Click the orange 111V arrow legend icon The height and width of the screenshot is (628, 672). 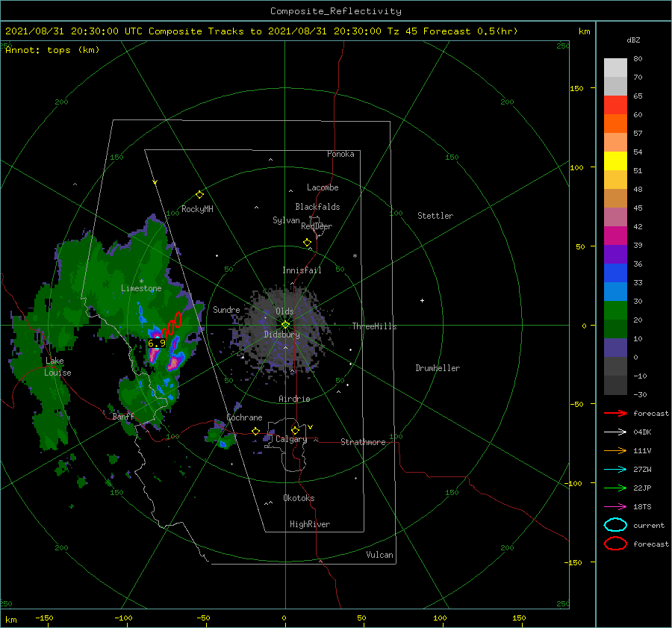tap(615, 450)
